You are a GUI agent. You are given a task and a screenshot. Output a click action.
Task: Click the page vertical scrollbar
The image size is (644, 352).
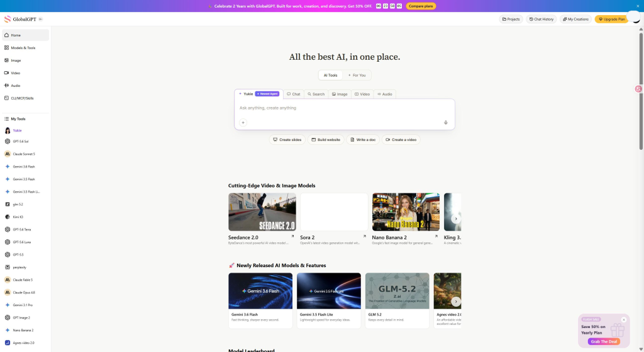click(641, 91)
